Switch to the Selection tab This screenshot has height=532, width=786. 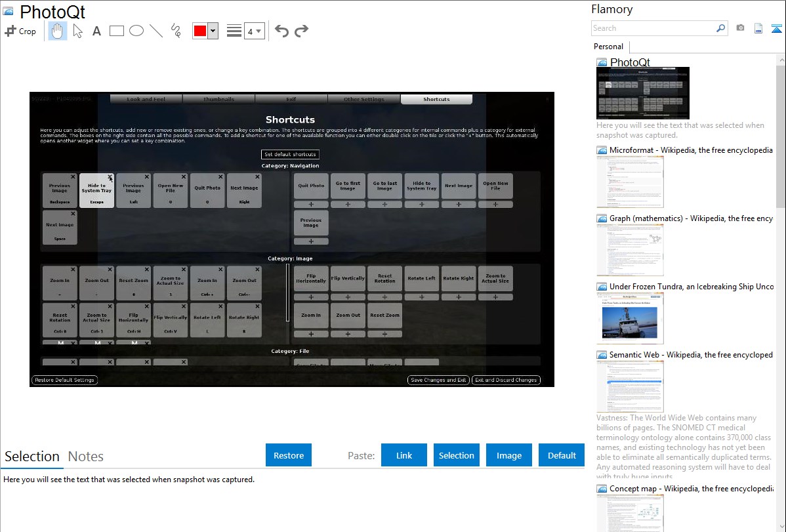pyautogui.click(x=32, y=457)
